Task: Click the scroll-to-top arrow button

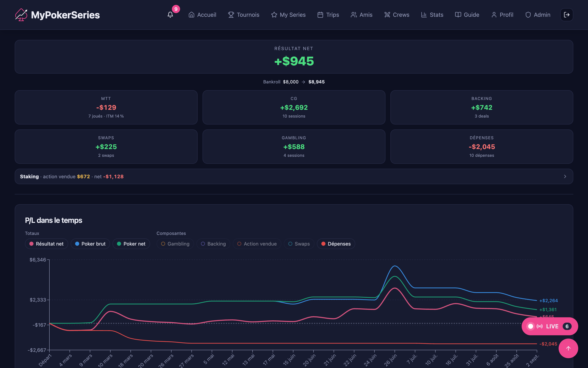Action: click(x=568, y=348)
